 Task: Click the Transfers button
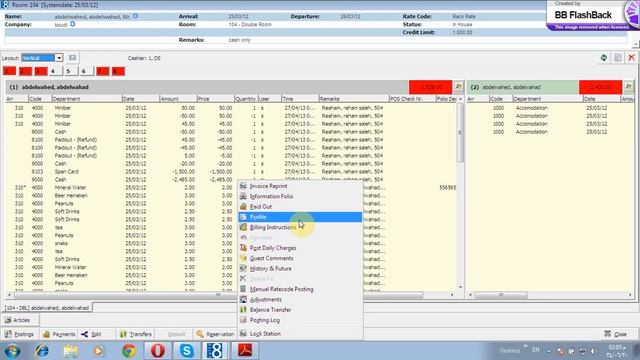(136, 334)
